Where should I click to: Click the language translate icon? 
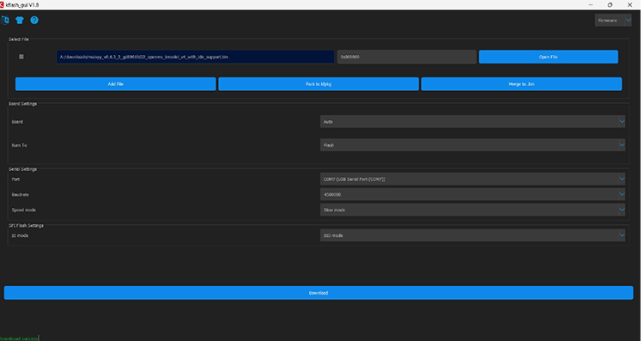(x=5, y=20)
